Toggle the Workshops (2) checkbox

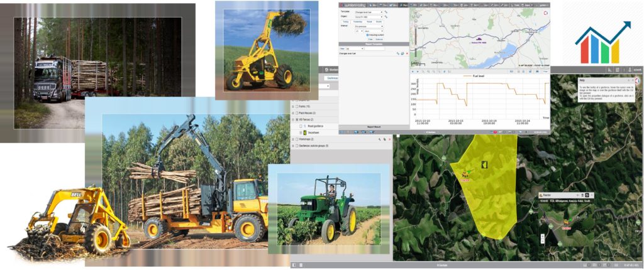297,139
